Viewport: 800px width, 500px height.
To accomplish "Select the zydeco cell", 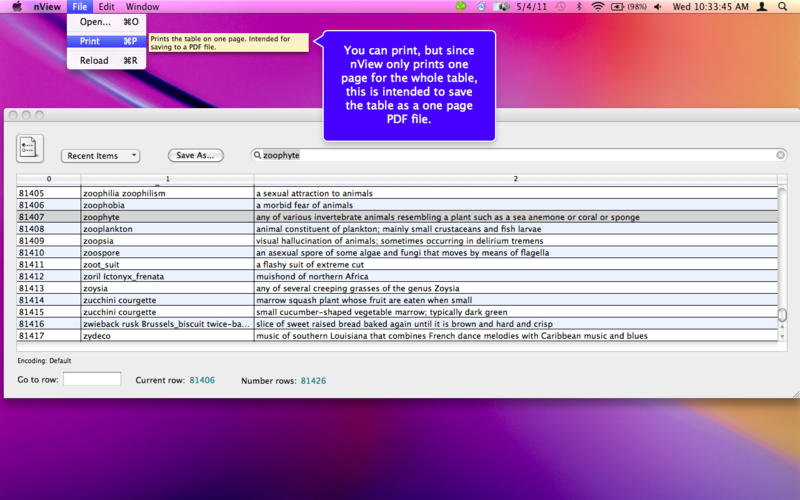I will point(167,336).
